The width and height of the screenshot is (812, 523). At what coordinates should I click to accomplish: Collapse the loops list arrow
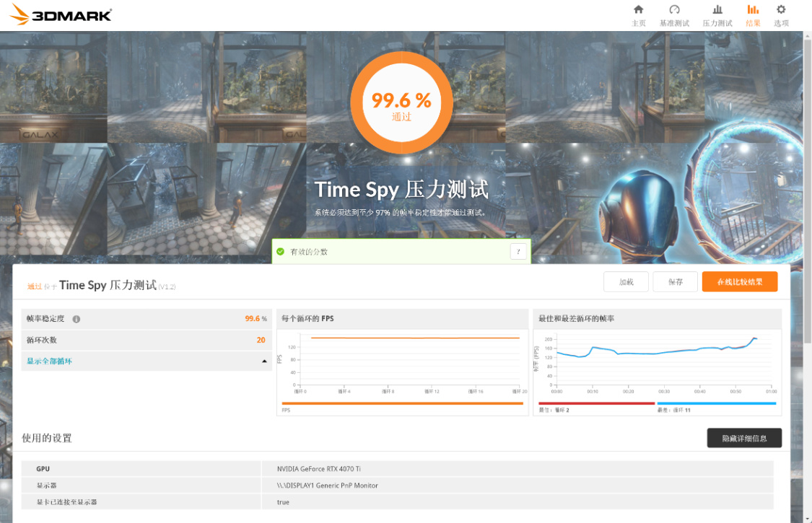pyautogui.click(x=264, y=361)
